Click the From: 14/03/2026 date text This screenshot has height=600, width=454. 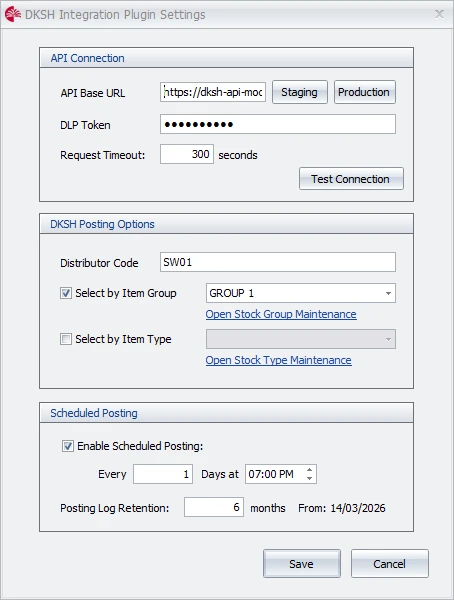click(342, 508)
